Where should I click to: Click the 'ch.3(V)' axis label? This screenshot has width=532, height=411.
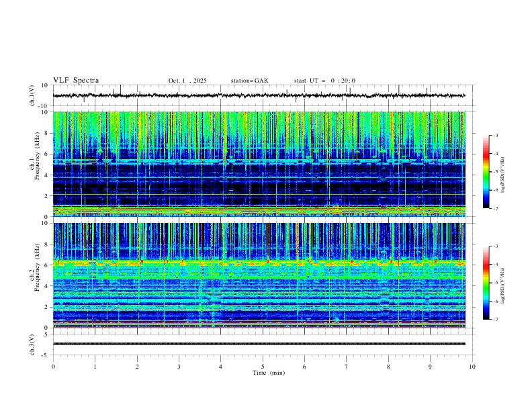32,345
